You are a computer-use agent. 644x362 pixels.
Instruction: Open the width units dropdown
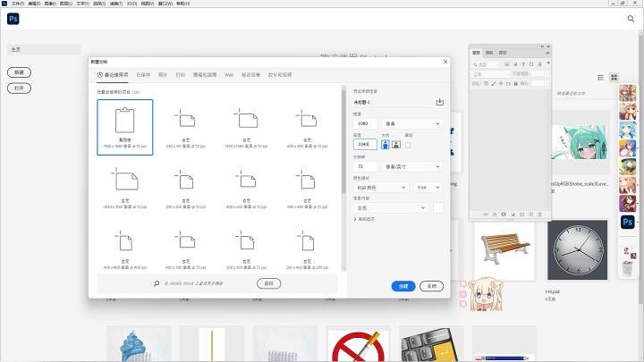(412, 123)
